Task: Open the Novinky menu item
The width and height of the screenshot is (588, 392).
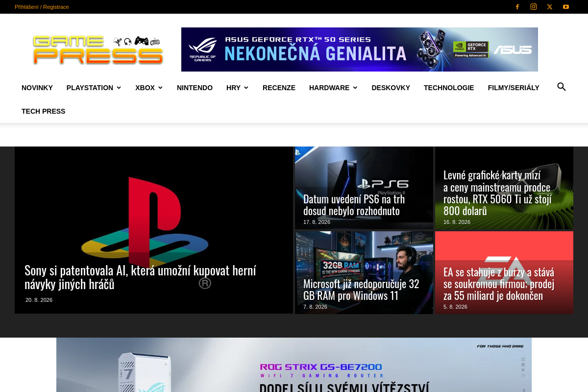Action: (x=37, y=88)
